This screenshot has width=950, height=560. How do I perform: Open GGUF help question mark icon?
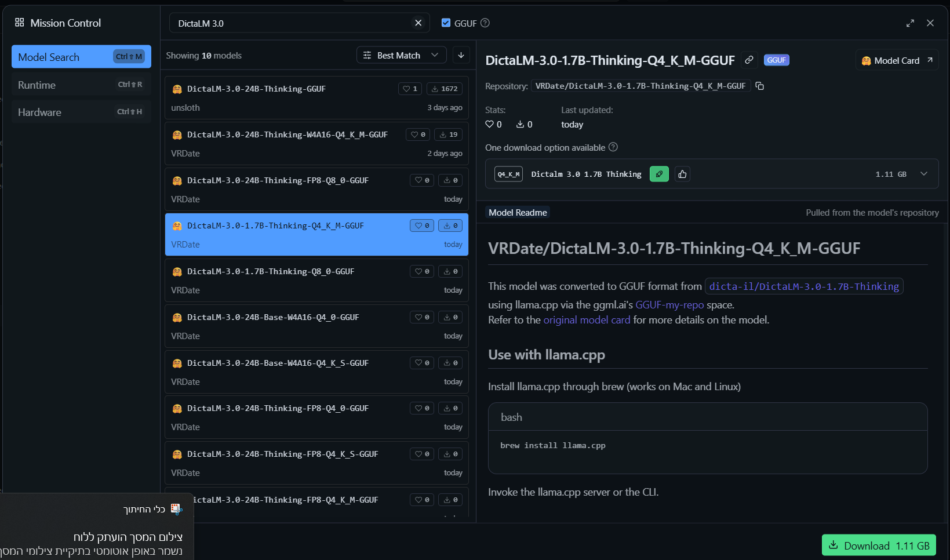[485, 23]
